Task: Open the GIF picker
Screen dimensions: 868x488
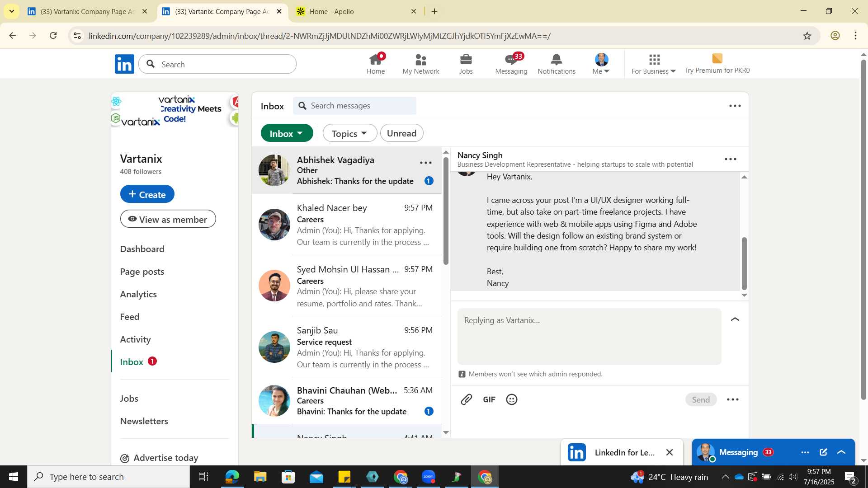Action: click(x=489, y=399)
